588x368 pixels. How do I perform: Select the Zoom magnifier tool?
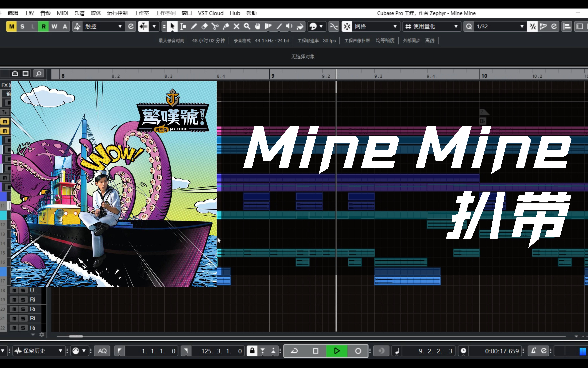[x=247, y=26]
